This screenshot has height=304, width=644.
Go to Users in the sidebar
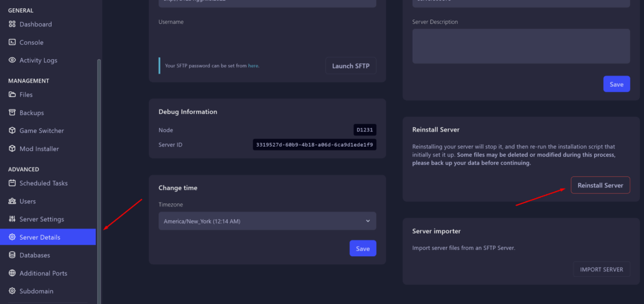pyautogui.click(x=28, y=201)
